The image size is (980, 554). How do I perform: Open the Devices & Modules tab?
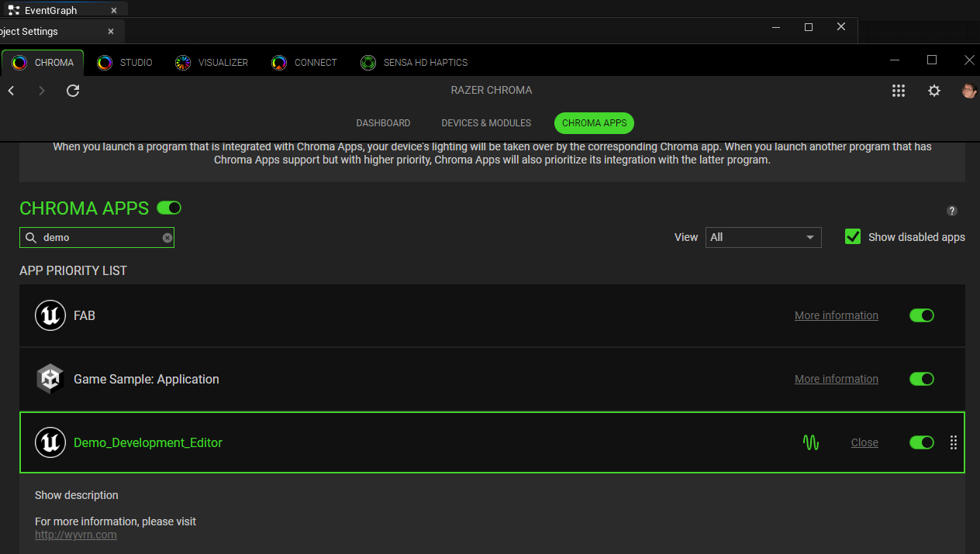tap(486, 123)
